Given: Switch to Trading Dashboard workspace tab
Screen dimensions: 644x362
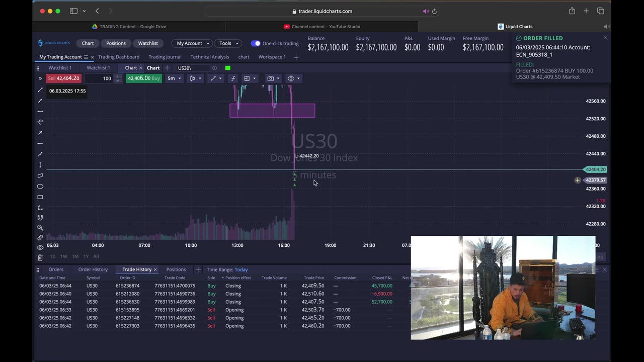Looking at the screenshot, I should [x=119, y=57].
